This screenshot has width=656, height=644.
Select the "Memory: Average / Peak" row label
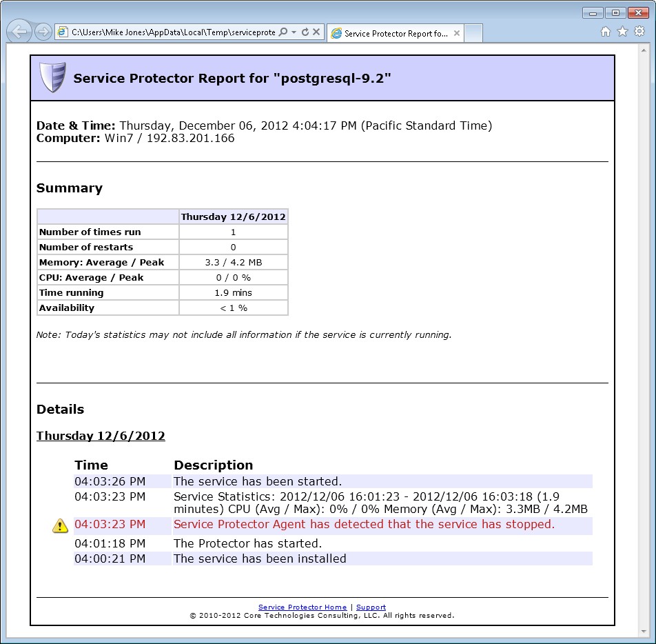point(102,263)
